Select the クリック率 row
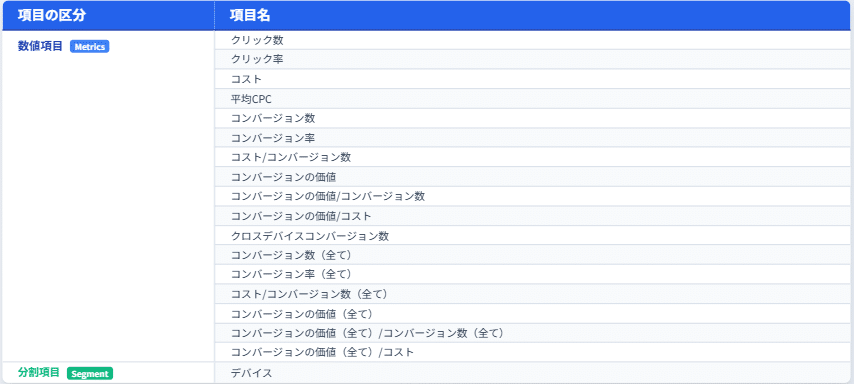854x384 pixels. (532, 59)
